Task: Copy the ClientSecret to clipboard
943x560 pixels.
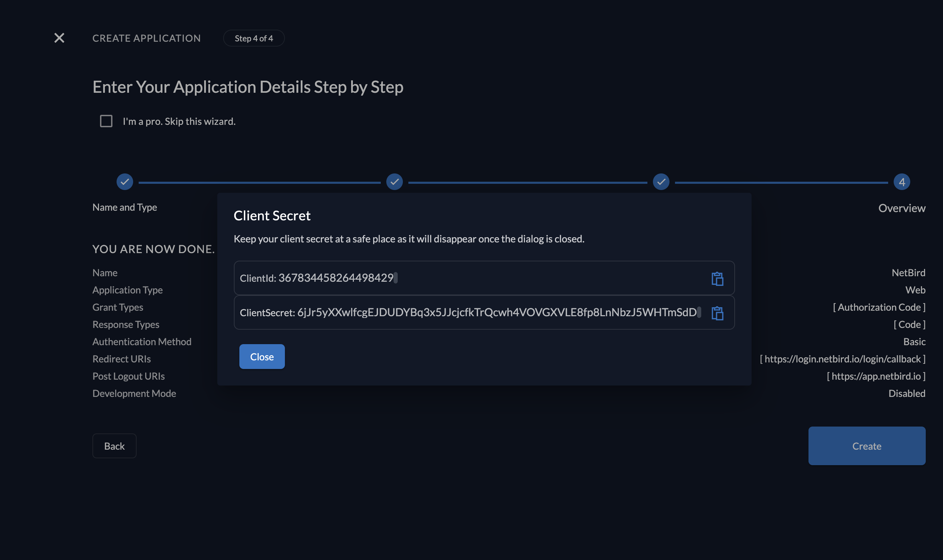Action: click(x=717, y=313)
